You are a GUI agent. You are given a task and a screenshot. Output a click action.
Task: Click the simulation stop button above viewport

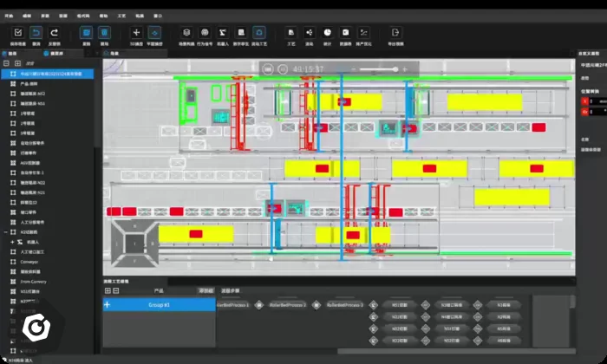[x=267, y=69]
